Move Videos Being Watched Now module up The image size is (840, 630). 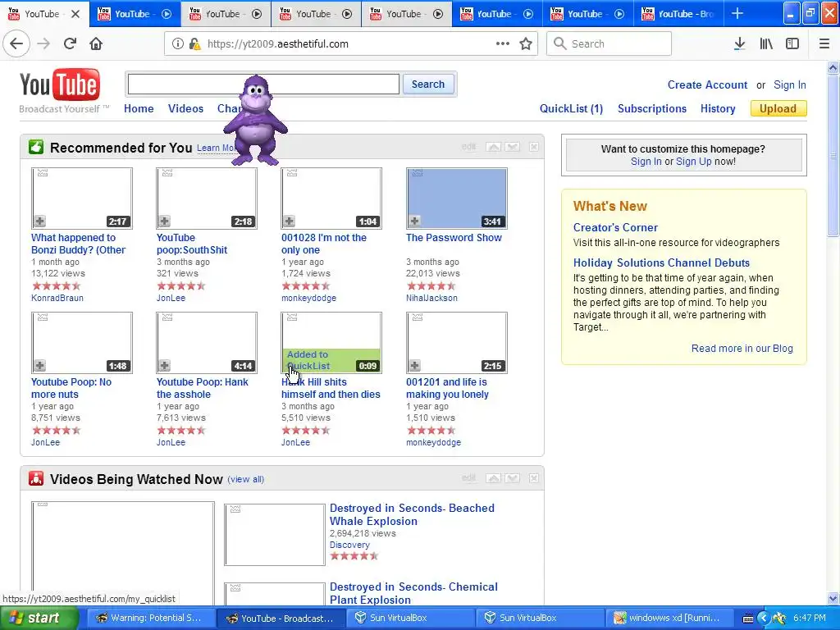tap(493, 478)
